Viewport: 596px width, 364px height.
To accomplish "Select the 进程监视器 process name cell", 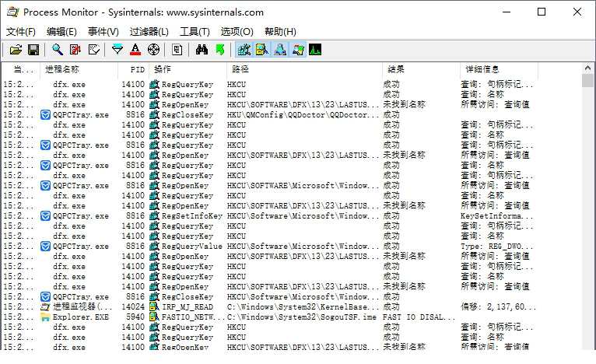I will (x=82, y=306).
